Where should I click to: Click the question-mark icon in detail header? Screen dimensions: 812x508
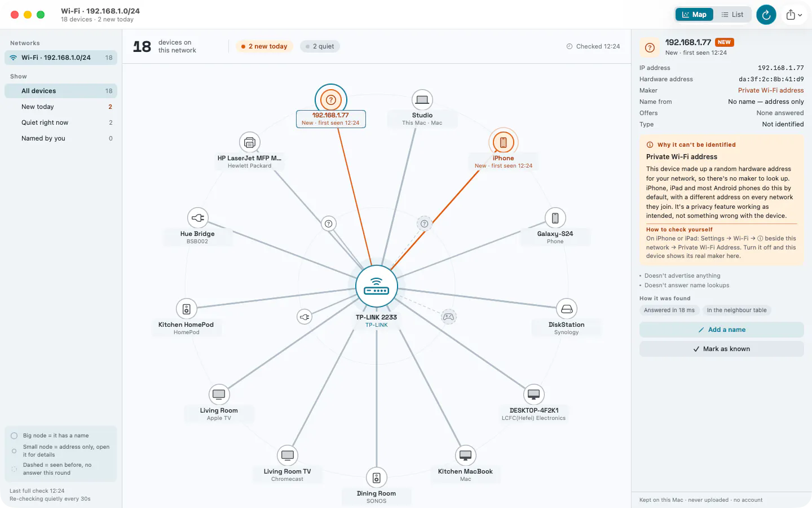click(650, 47)
